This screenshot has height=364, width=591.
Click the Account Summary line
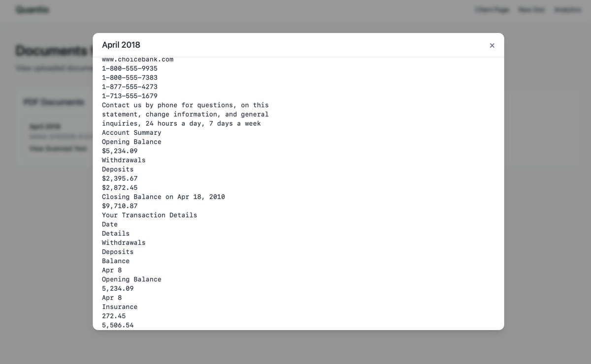(132, 133)
